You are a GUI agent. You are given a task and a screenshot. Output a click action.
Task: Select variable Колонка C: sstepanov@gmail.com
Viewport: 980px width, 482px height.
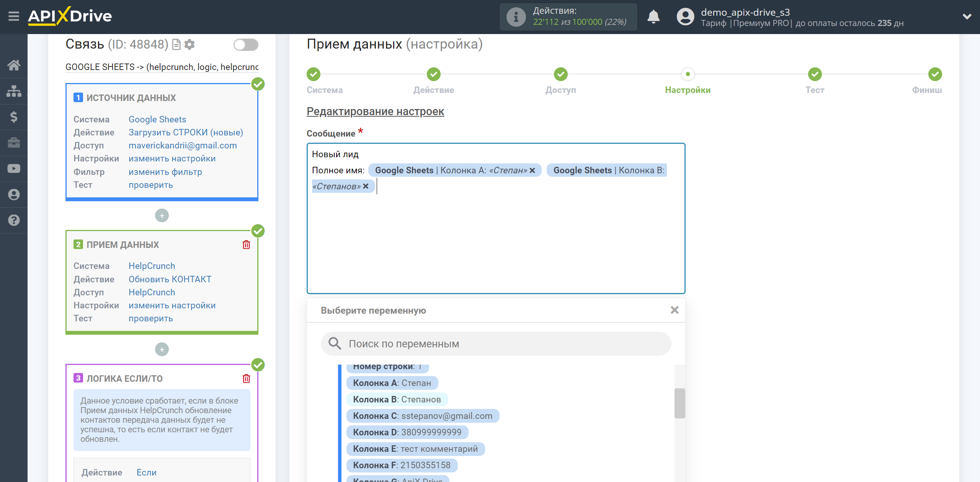(423, 416)
